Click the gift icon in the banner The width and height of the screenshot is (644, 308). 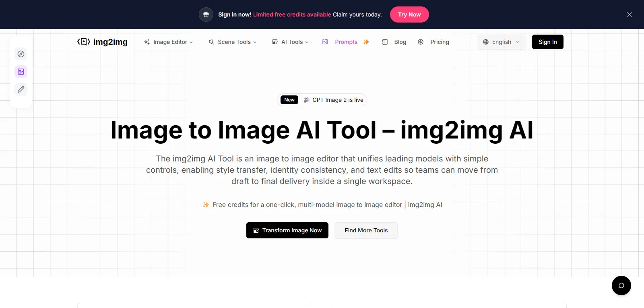[x=206, y=14]
